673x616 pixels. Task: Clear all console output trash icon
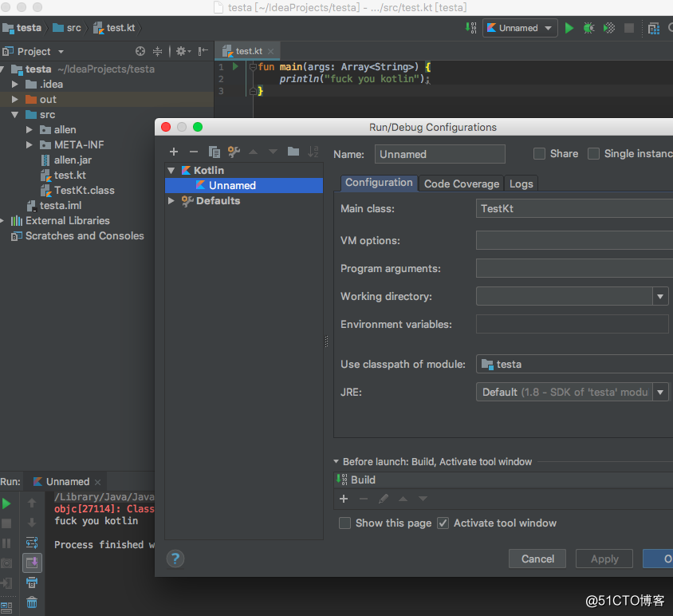tap(32, 602)
